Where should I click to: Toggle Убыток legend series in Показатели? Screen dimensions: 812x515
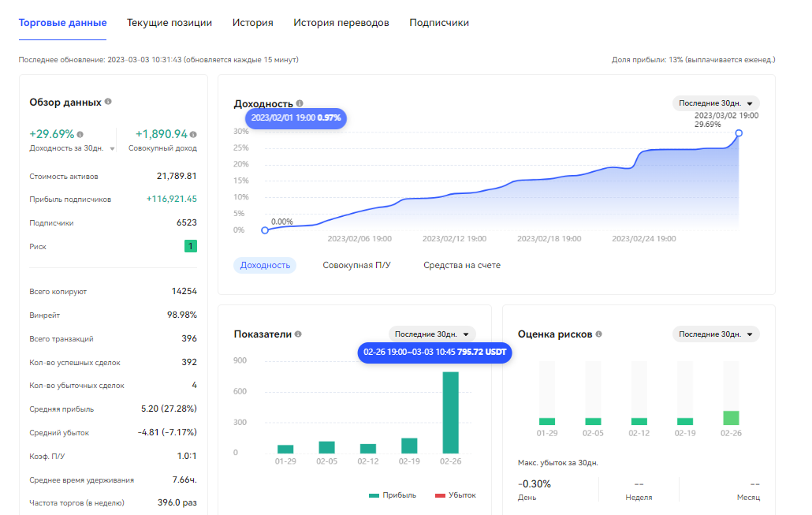tap(455, 495)
